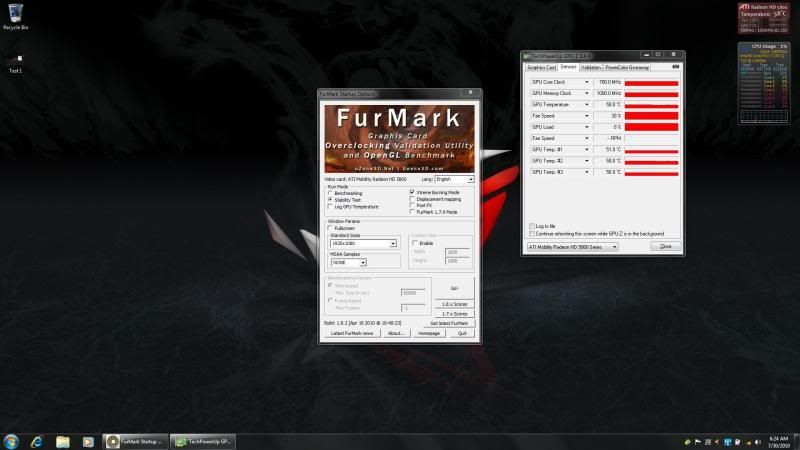Check Continue refreshing in background in GPU-Z
Image resolution: width=800 pixels, height=450 pixels.
pyautogui.click(x=532, y=234)
